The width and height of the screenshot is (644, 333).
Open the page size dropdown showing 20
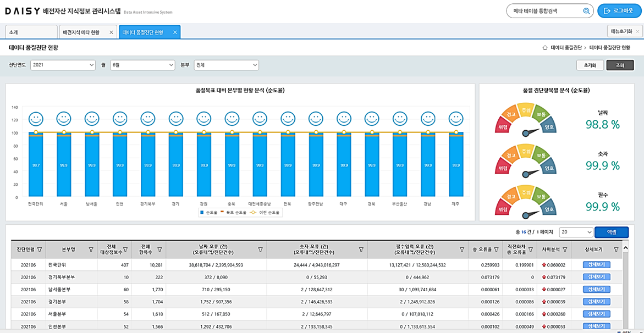pyautogui.click(x=576, y=232)
